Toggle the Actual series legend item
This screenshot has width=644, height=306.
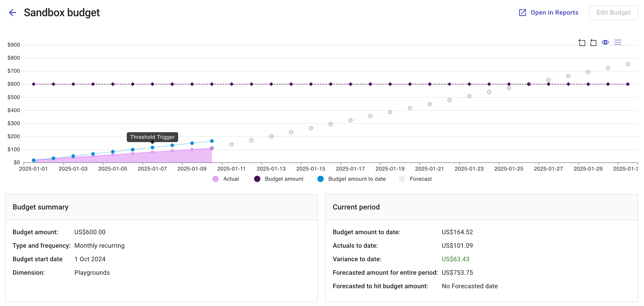tap(226, 179)
